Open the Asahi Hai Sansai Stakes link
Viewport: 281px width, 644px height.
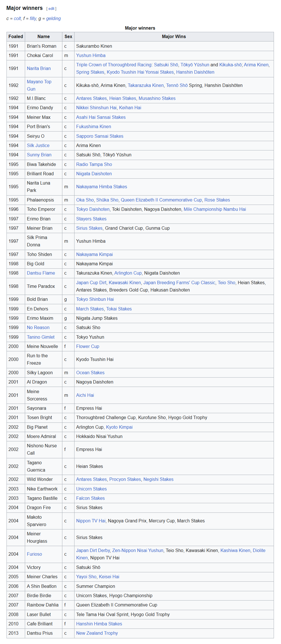tap(101, 117)
